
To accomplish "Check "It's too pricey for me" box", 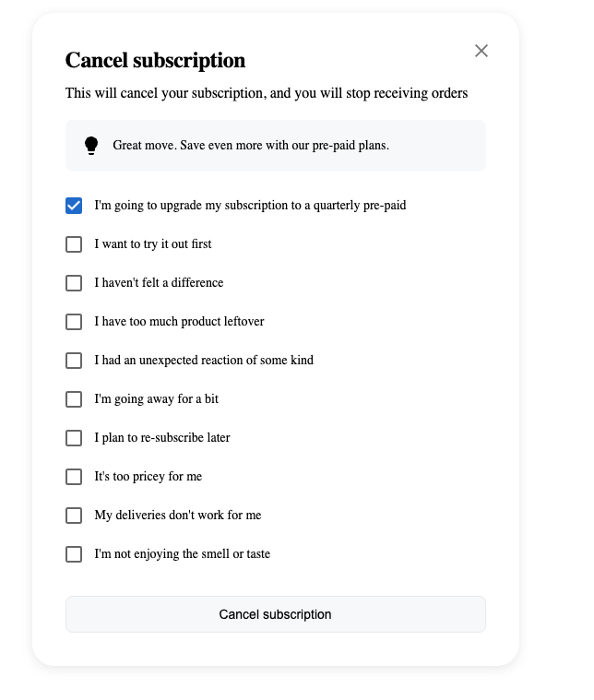I will [x=74, y=477].
